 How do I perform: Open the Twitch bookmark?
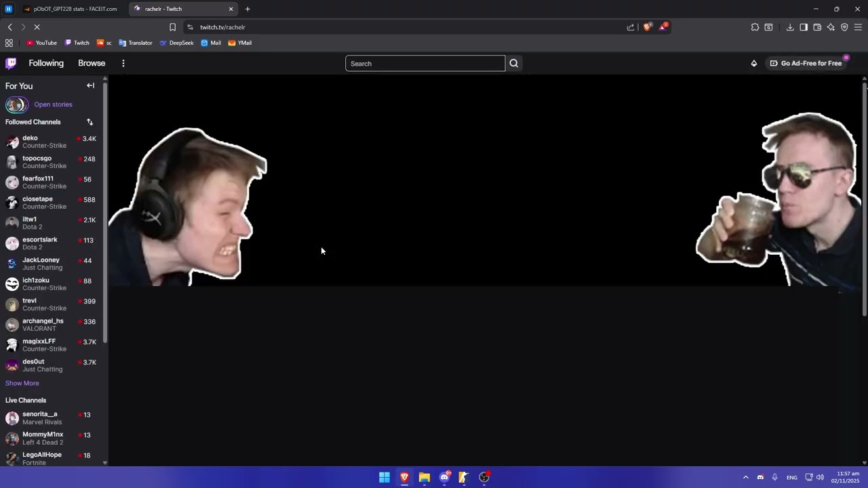pos(77,43)
